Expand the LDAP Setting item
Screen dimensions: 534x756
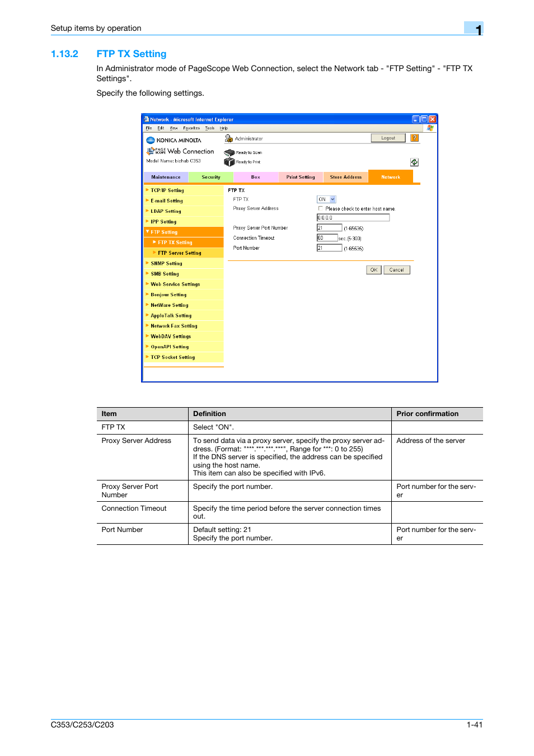pyautogui.click(x=184, y=211)
